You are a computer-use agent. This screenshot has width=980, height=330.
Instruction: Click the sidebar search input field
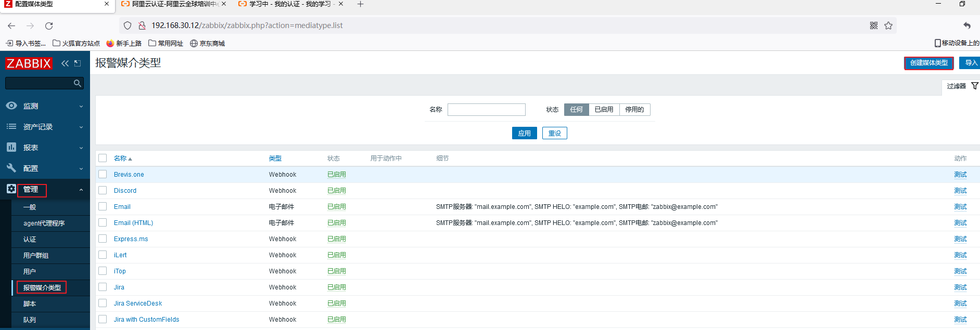point(39,83)
